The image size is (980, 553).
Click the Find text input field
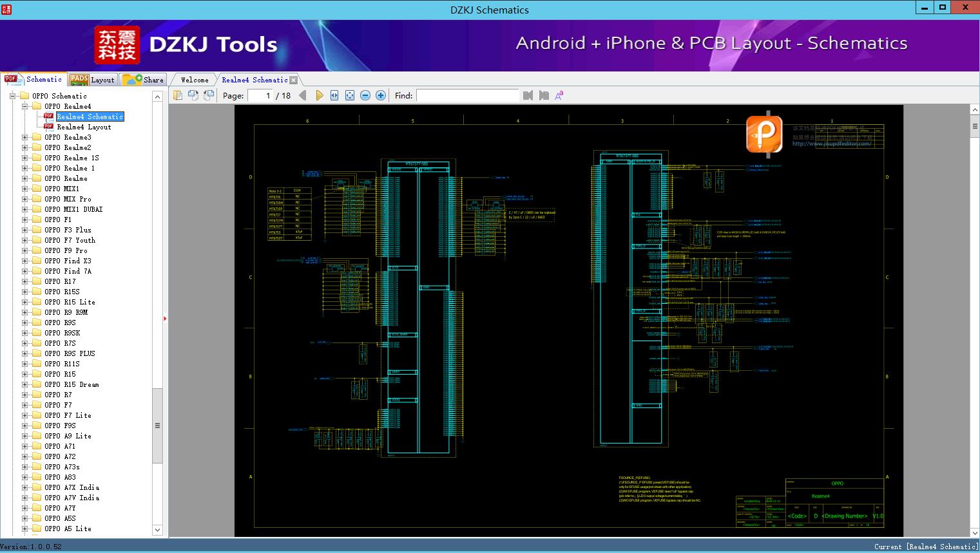pyautogui.click(x=467, y=95)
